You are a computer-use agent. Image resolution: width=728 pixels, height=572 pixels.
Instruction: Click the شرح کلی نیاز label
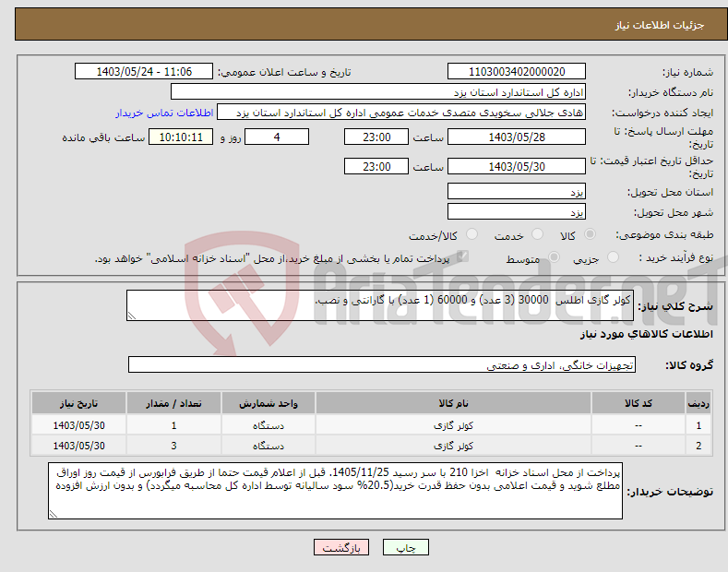coord(675,306)
